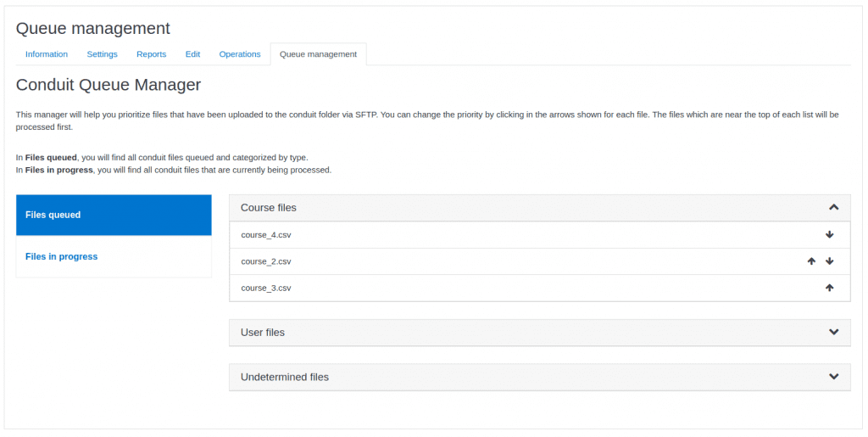Move course_2.csv down in queue

tap(829, 261)
